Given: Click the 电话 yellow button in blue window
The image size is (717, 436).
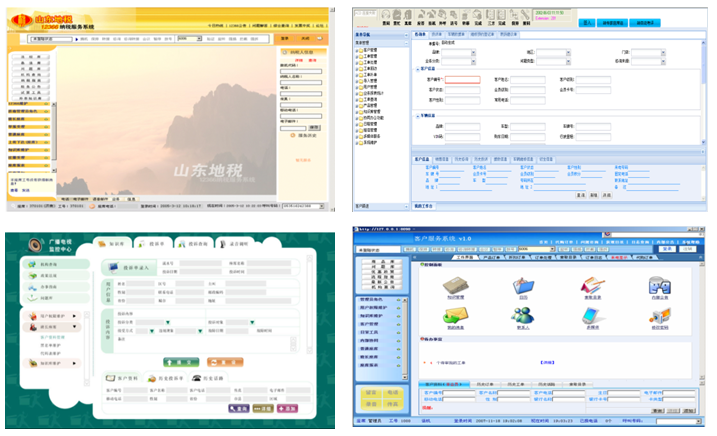Looking at the screenshot, I should point(392,393).
